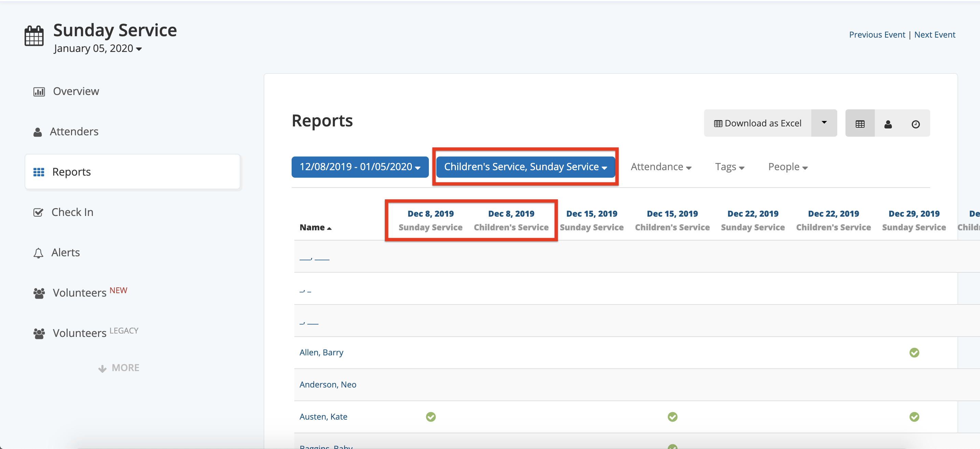This screenshot has width=980, height=449.
Task: Click the Alerts bell icon
Action: click(x=38, y=253)
